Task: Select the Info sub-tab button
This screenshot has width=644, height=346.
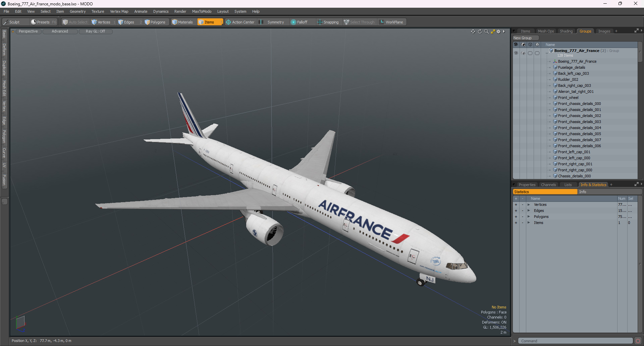Action: [610, 192]
